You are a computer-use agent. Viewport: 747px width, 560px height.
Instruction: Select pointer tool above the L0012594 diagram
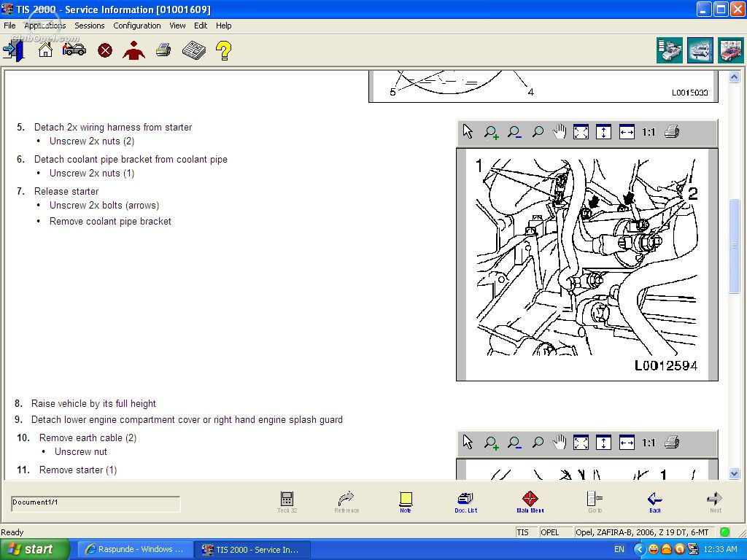pyautogui.click(x=468, y=132)
